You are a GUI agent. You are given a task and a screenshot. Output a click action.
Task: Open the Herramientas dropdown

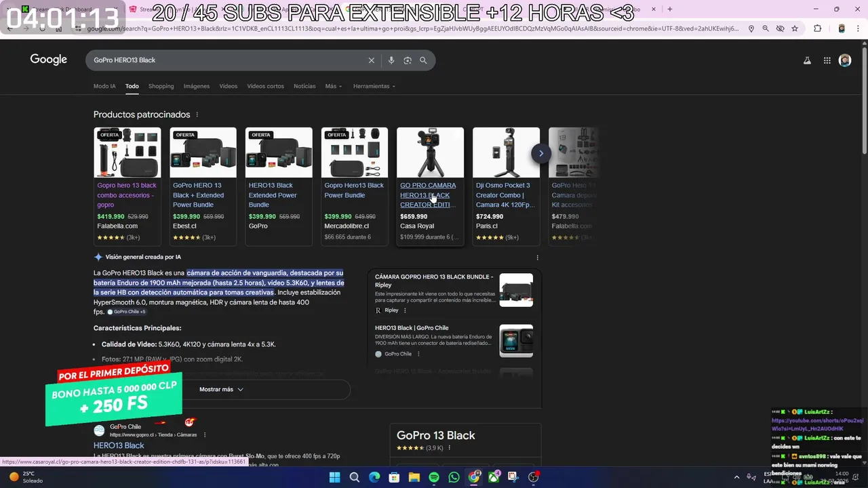tap(374, 86)
